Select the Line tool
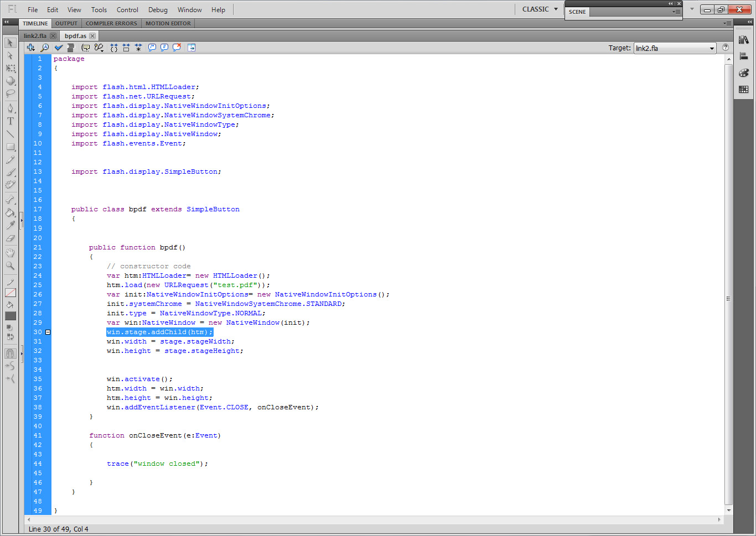Viewport: 756px width, 536px height. (x=10, y=134)
